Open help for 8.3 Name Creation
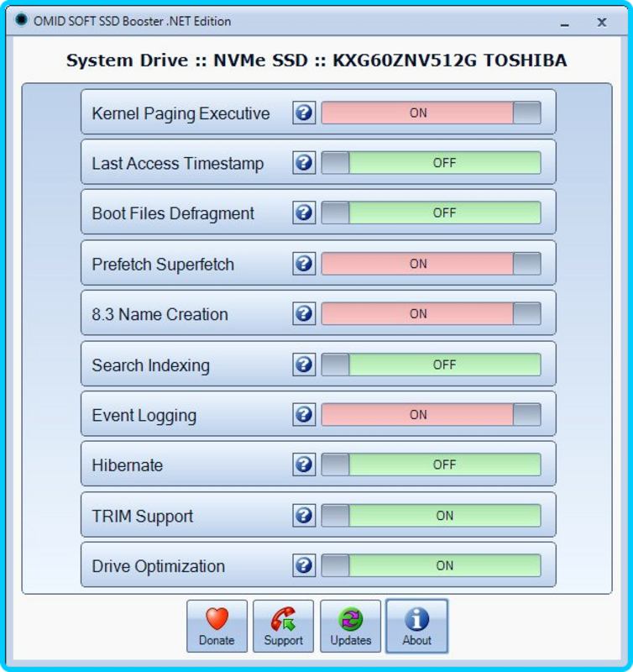Image resolution: width=633 pixels, height=672 pixels. click(304, 313)
